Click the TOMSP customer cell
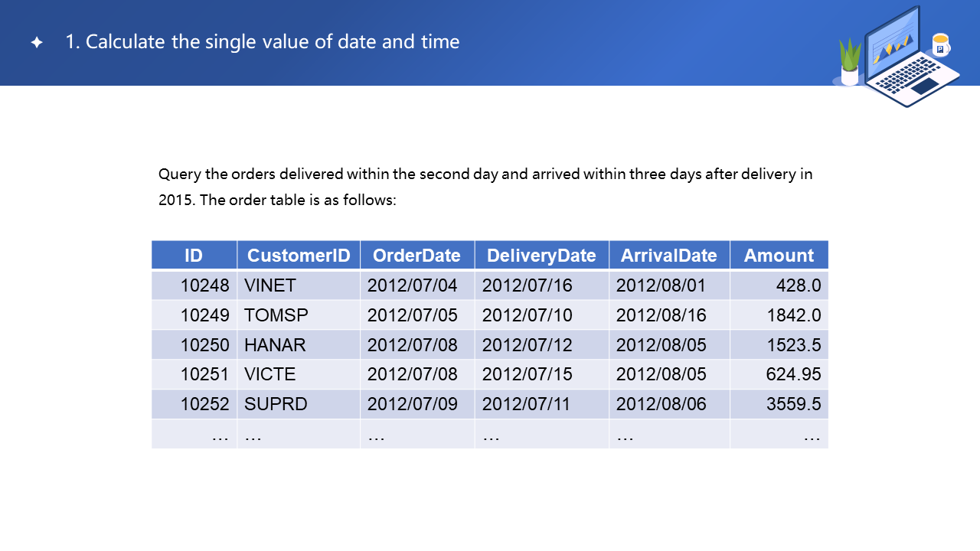980x551 pixels. tap(276, 315)
